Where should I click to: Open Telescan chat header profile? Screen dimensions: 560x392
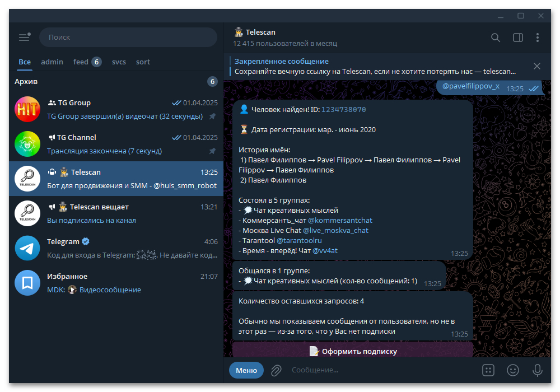click(x=286, y=38)
